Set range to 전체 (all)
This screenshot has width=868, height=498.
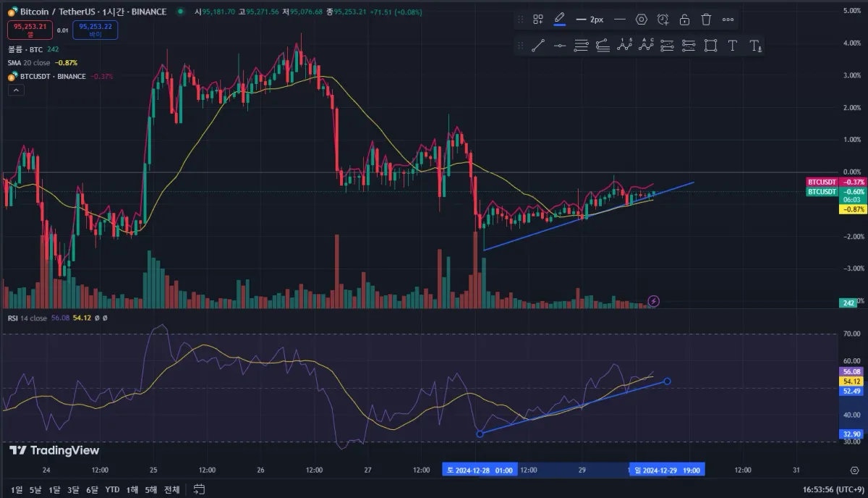(171, 489)
